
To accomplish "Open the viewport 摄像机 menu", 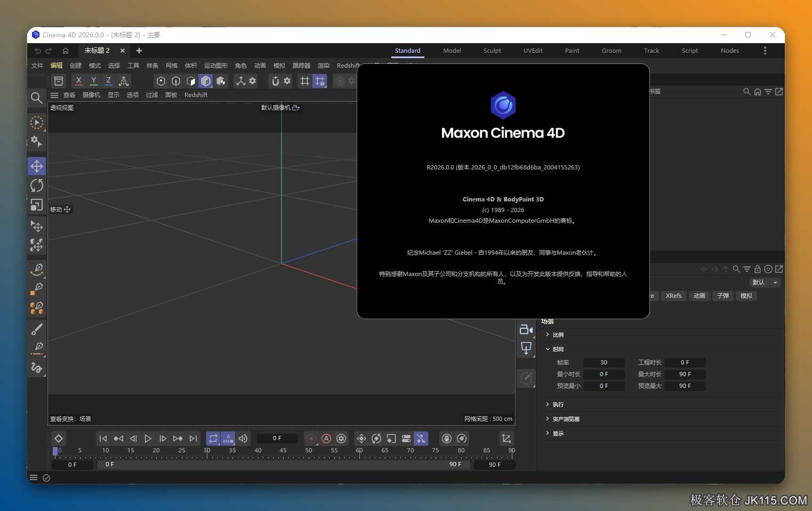I will pyautogui.click(x=91, y=95).
